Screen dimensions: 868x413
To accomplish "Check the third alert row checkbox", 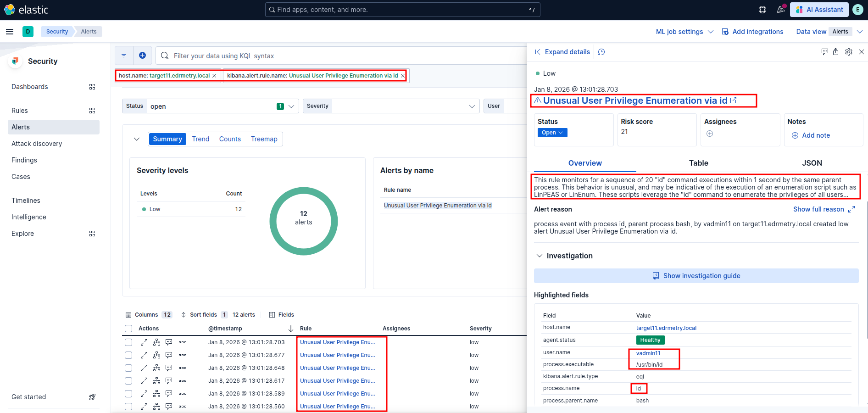I will (128, 368).
